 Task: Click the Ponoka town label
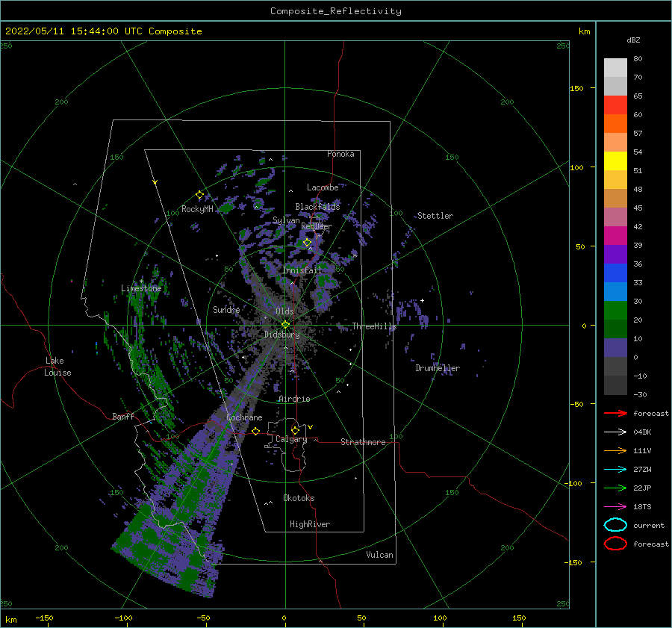(340, 154)
